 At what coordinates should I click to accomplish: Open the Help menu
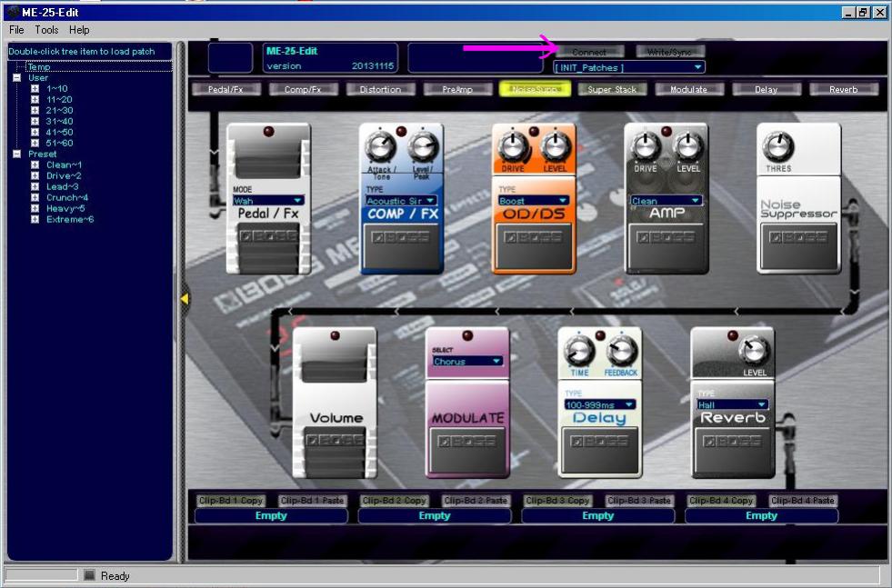tap(79, 30)
